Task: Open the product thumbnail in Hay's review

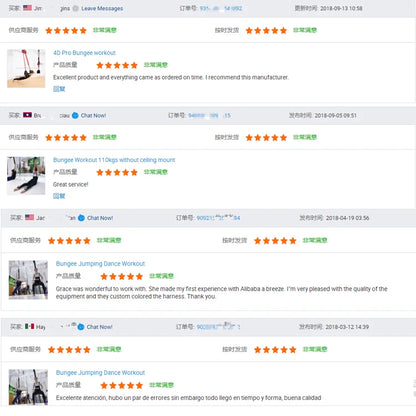Action: pos(28,387)
